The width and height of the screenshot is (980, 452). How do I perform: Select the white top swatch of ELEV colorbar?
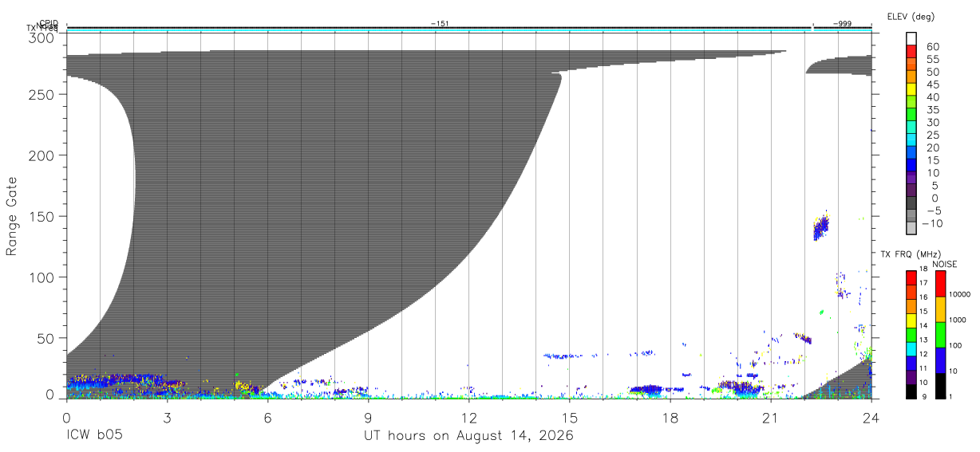911,38
